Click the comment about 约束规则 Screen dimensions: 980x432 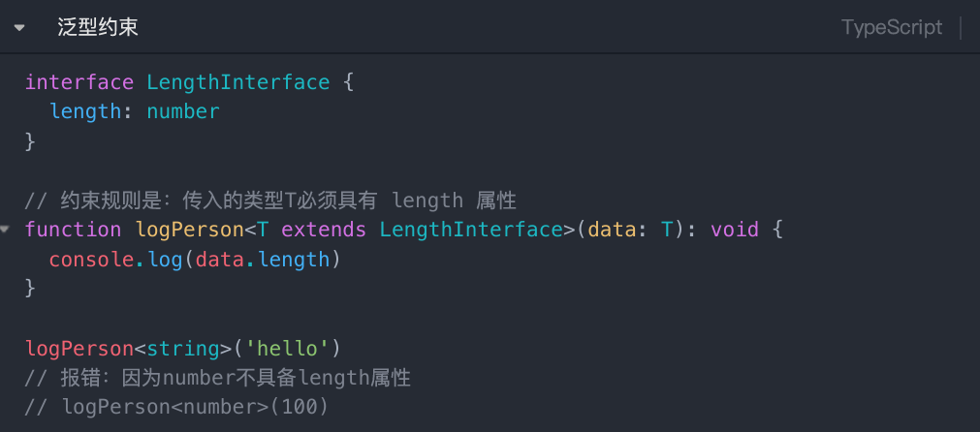269,201
